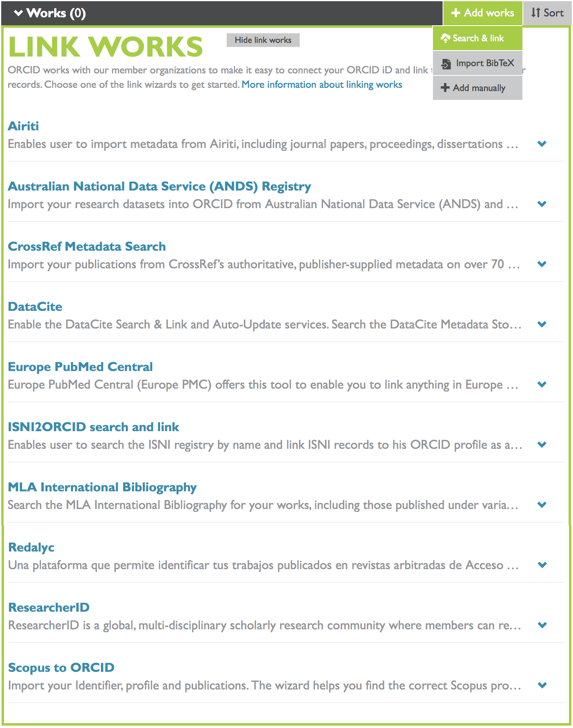
Task: Click the LINK WORKS heading
Action: (x=106, y=47)
